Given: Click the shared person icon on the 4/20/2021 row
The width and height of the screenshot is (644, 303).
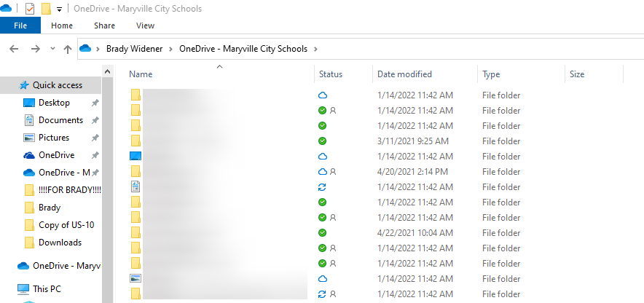Looking at the screenshot, I should tap(333, 172).
